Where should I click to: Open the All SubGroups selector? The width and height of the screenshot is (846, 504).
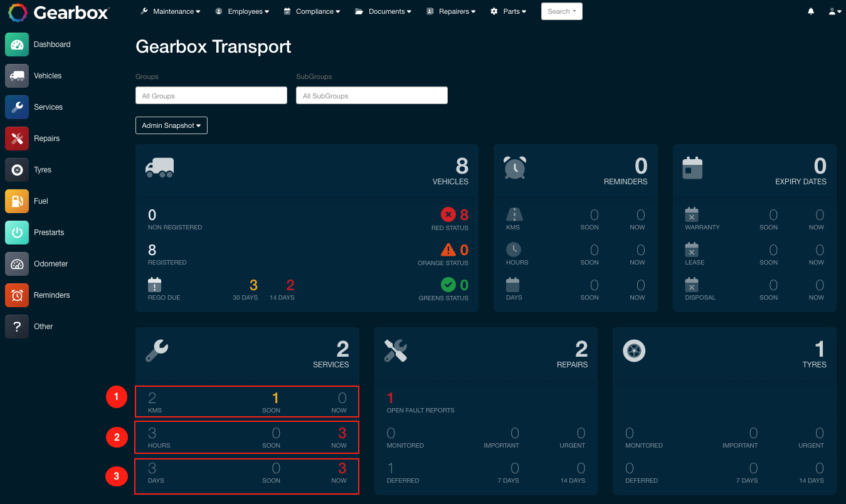[x=372, y=95]
